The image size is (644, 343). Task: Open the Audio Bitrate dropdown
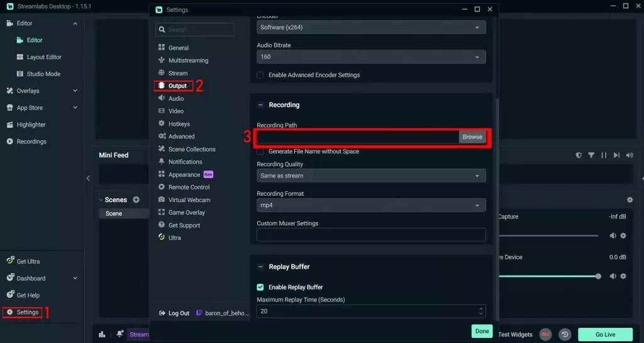point(371,57)
